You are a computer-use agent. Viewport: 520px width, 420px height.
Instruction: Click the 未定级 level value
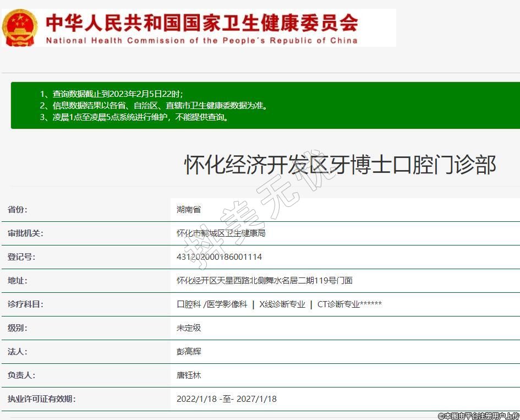tap(189, 328)
